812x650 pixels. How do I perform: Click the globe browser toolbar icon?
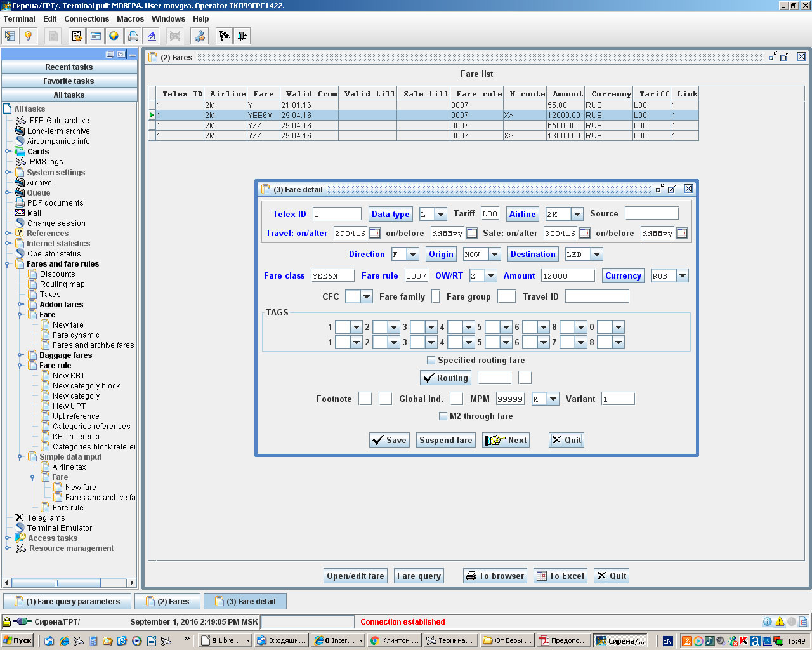click(x=114, y=36)
